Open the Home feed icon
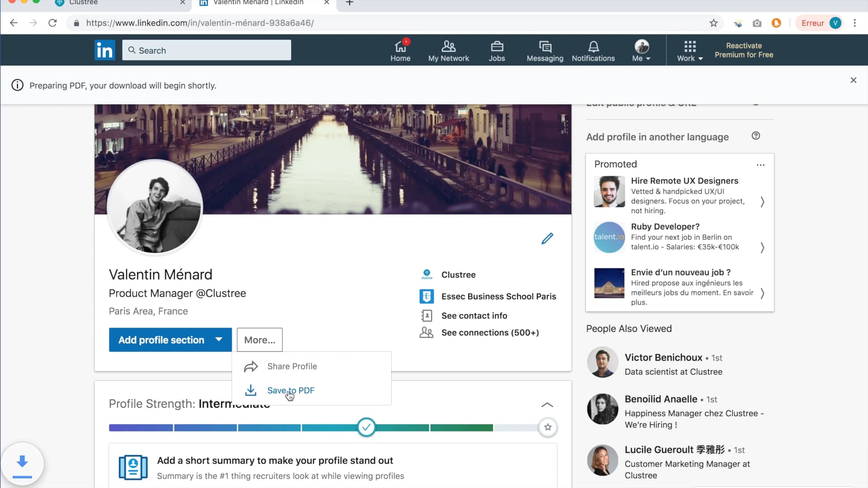This screenshot has height=488, width=868. pos(400,50)
